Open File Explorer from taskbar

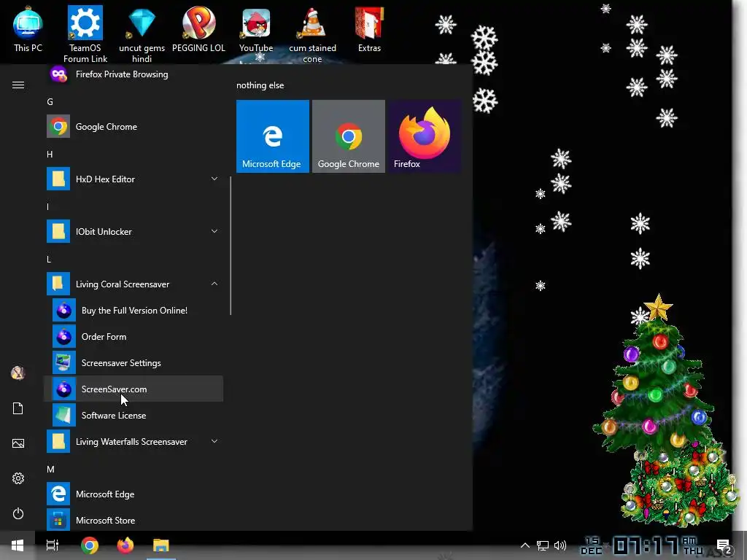(x=161, y=545)
